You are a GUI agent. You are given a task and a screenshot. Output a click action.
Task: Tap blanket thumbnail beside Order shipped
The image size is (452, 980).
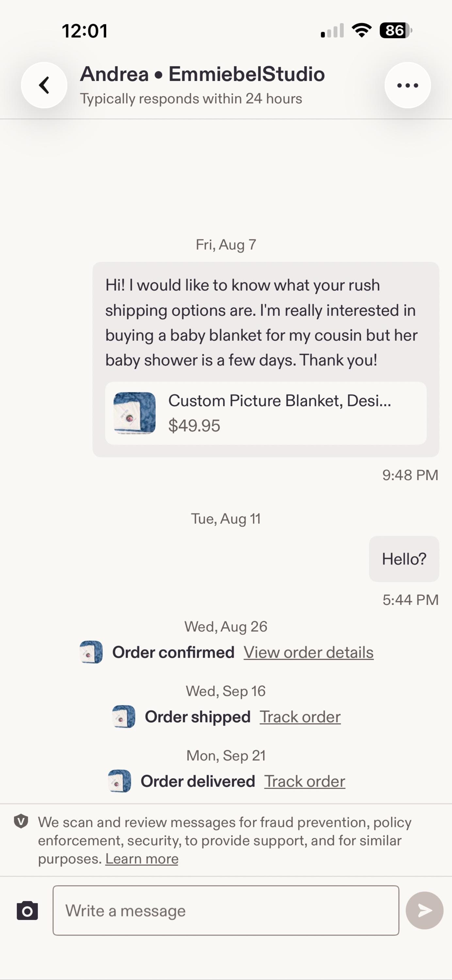[x=124, y=716]
